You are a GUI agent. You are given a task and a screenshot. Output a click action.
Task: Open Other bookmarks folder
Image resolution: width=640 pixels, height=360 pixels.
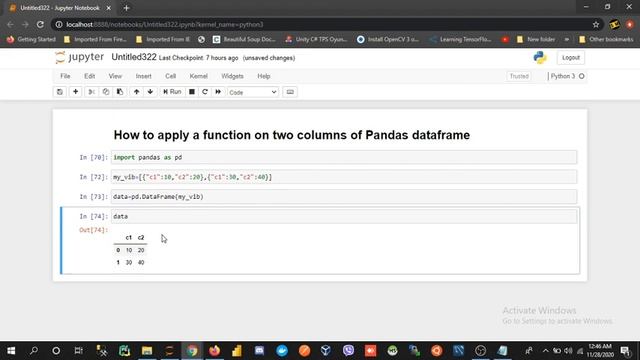606,40
